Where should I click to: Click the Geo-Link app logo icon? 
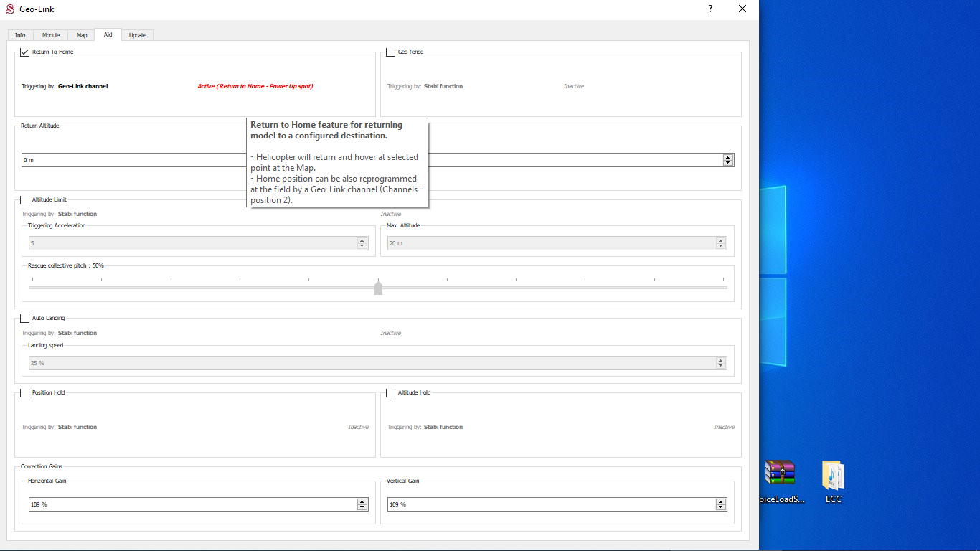point(10,9)
